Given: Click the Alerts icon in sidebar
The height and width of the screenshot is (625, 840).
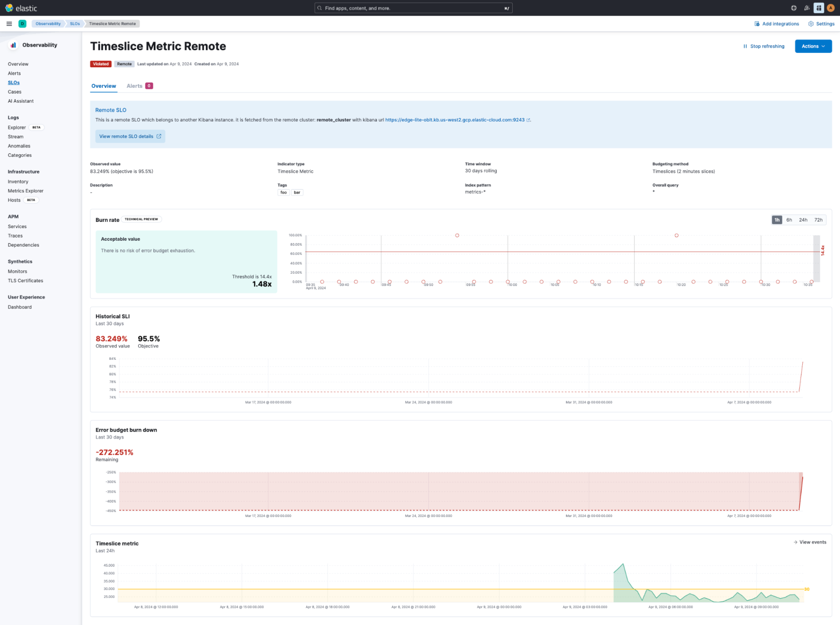Looking at the screenshot, I should [14, 73].
